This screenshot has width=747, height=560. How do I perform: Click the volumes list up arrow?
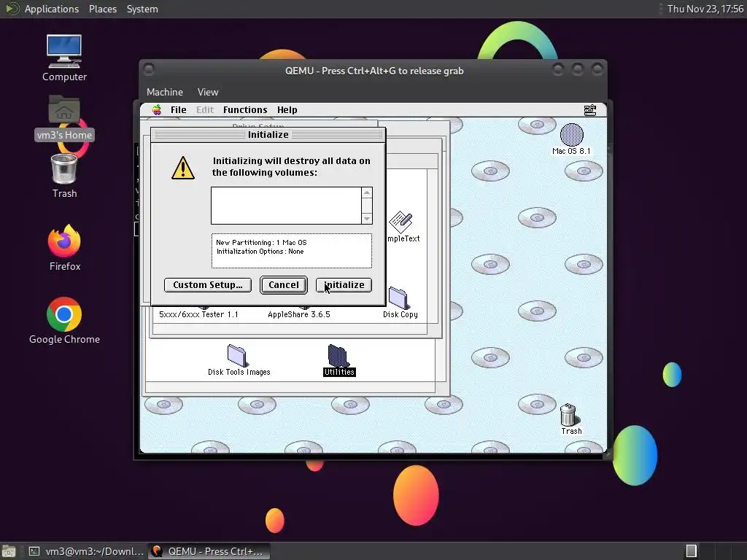tap(367, 192)
